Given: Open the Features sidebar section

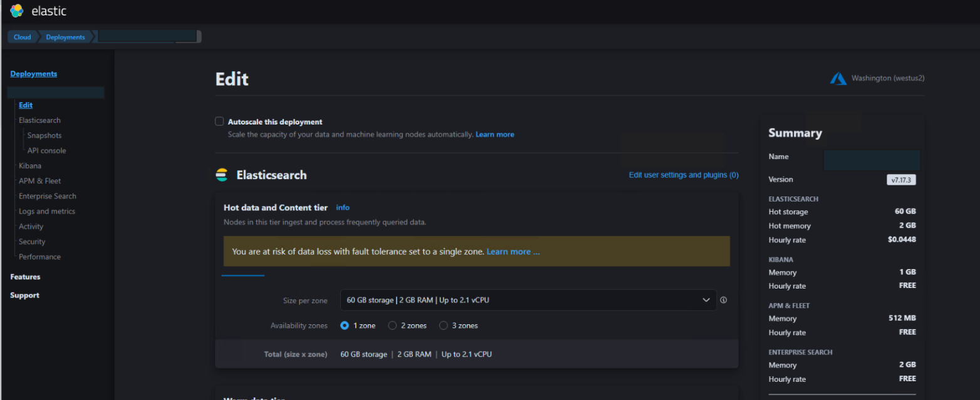Looking at the screenshot, I should click(x=25, y=277).
